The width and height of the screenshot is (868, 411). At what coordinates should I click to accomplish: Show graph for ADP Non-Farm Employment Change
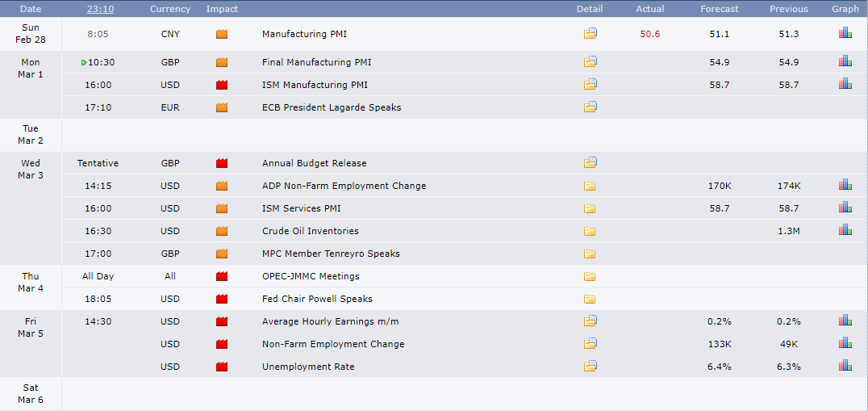tap(845, 185)
